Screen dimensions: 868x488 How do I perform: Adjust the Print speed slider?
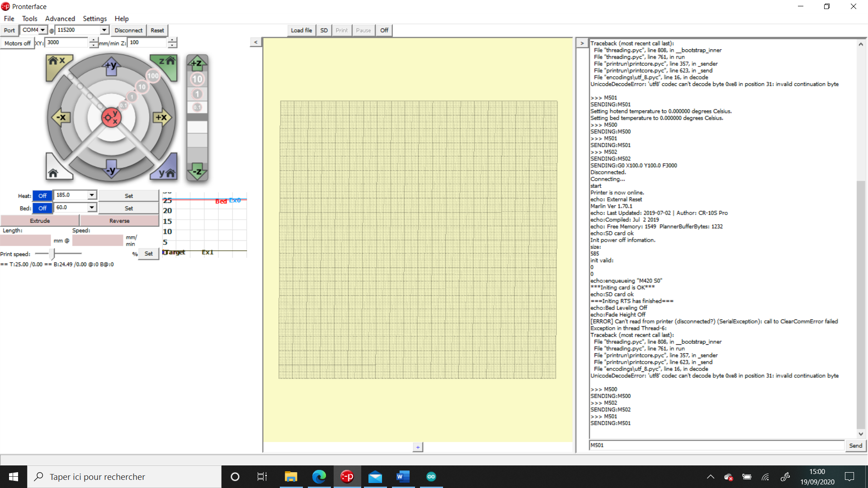pyautogui.click(x=52, y=254)
